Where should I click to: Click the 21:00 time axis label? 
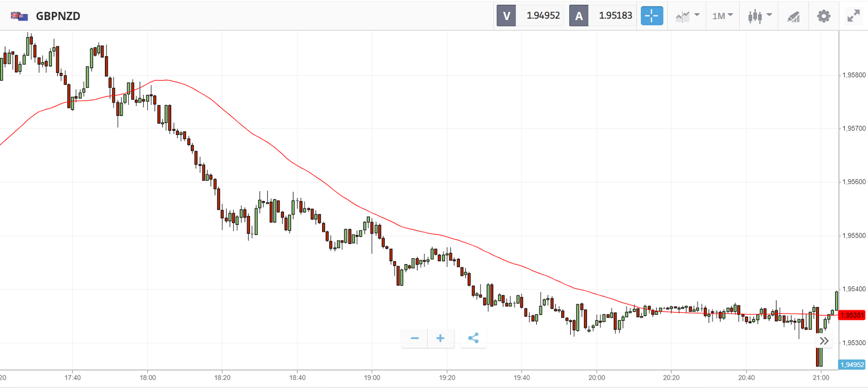821,377
